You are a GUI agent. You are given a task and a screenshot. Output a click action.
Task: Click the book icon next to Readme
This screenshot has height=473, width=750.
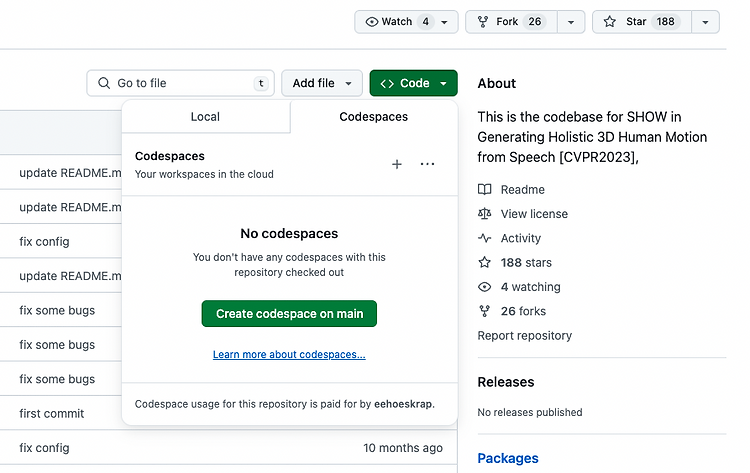pos(485,189)
